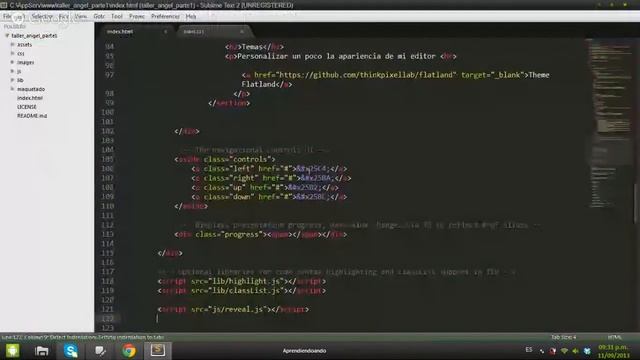Open the Find menu
Viewport: 640px width, 360px height.
coord(63,17)
